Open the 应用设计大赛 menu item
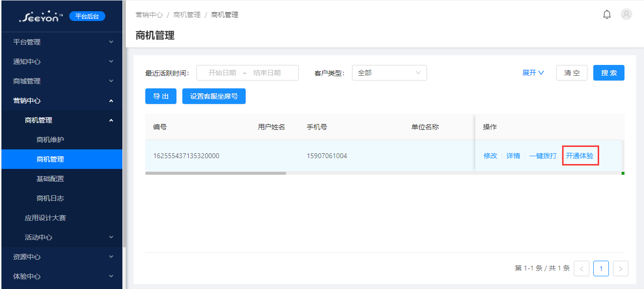The width and height of the screenshot is (644, 289). 61,218
